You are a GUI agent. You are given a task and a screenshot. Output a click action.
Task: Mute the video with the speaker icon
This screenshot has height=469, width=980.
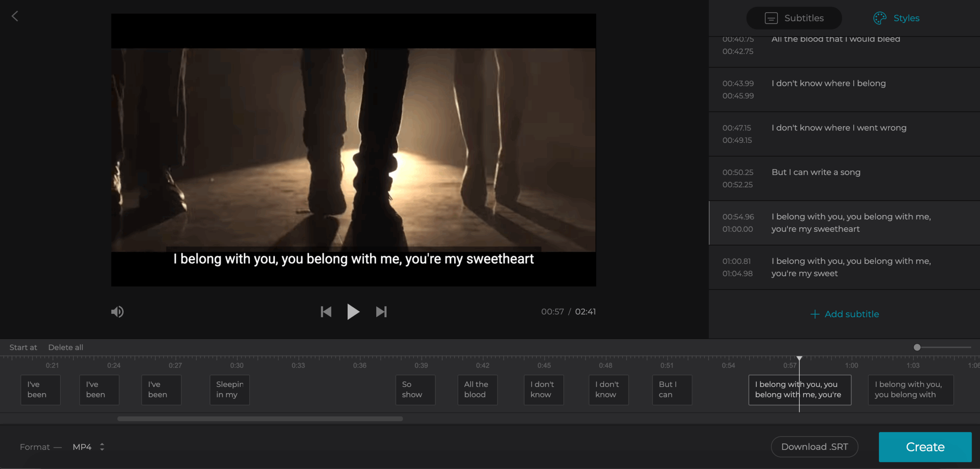coord(118,312)
